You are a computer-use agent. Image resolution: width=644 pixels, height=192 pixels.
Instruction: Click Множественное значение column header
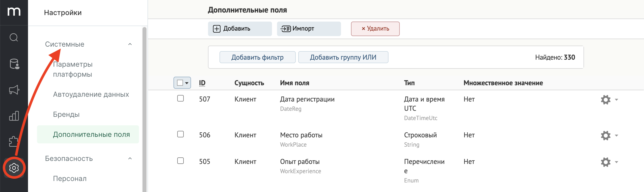[x=503, y=83]
